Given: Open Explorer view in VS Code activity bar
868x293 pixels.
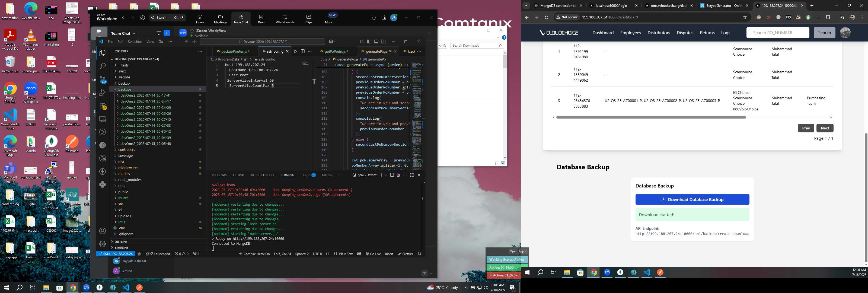Looking at the screenshot, I should point(103,53).
